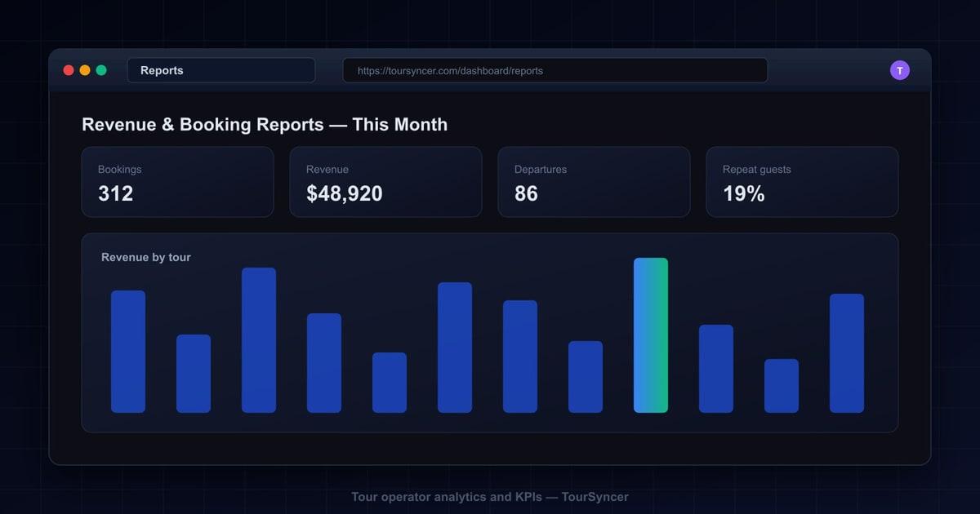Click the "312" bookings value
Image resolution: width=980 pixels, height=514 pixels.
click(115, 194)
